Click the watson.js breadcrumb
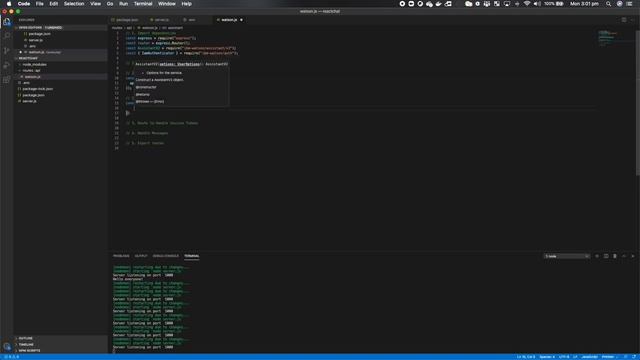 149,28
